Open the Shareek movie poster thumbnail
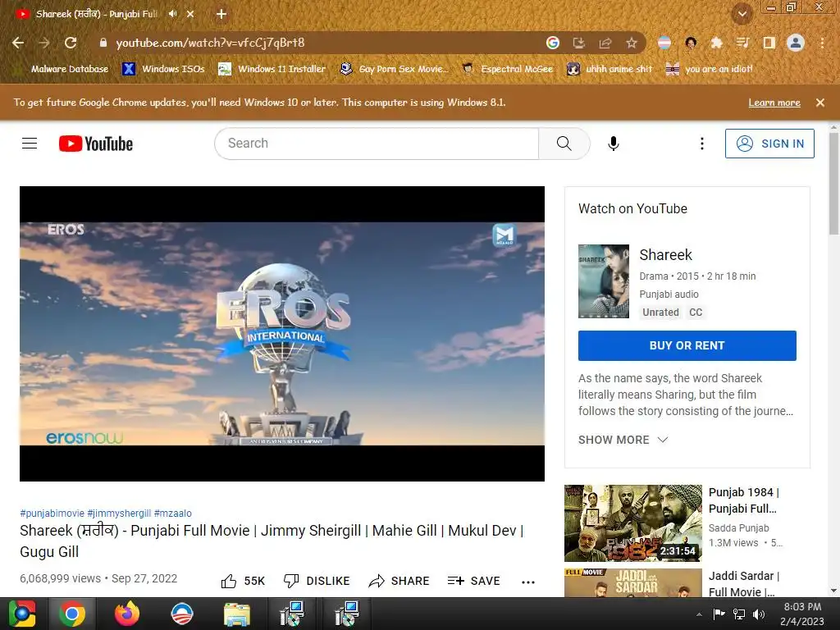The image size is (840, 630). pos(604,281)
